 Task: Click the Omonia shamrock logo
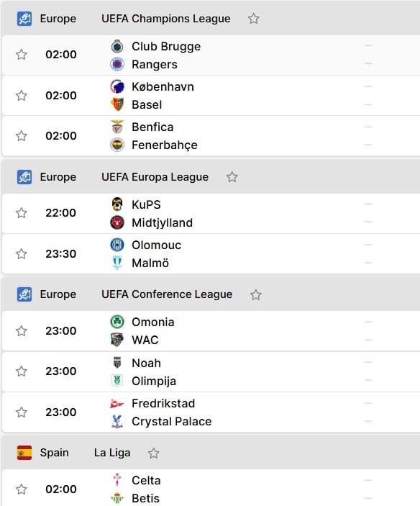[117, 322]
